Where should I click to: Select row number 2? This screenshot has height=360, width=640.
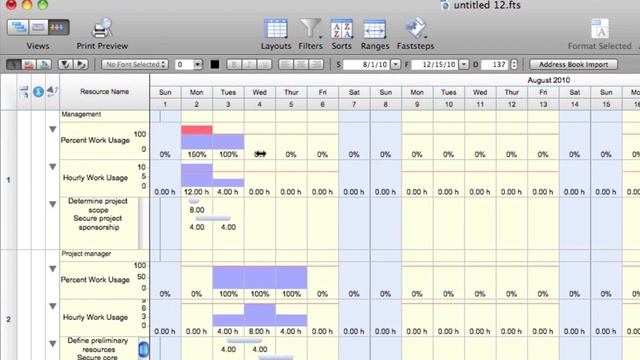coord(8,319)
